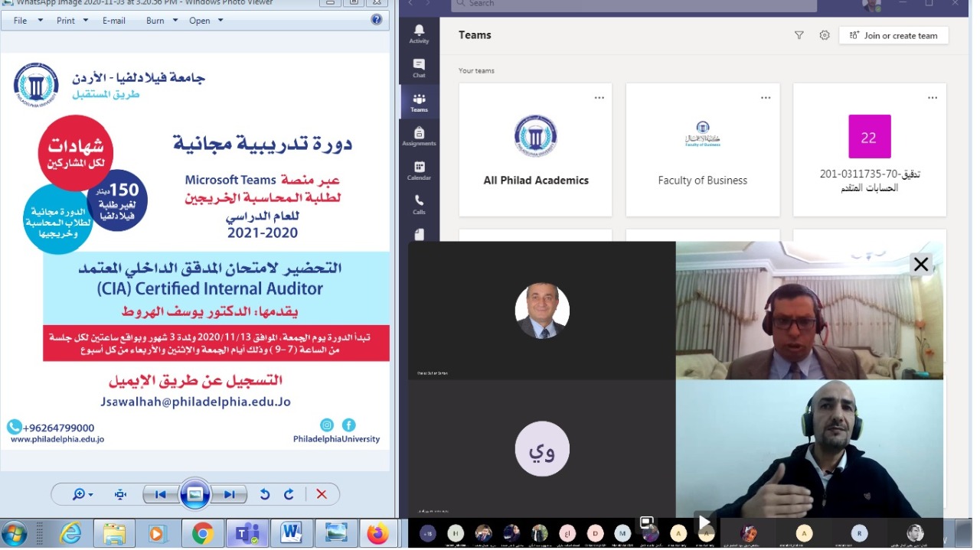Click the filter teams funnel icon
The height and width of the screenshot is (550, 980).
point(799,35)
